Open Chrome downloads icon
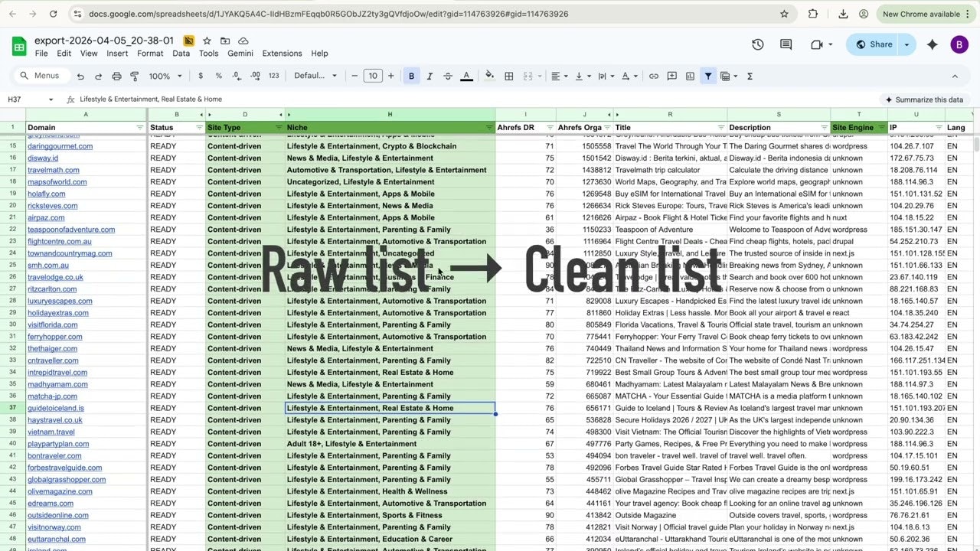The width and height of the screenshot is (980, 551). [843, 14]
